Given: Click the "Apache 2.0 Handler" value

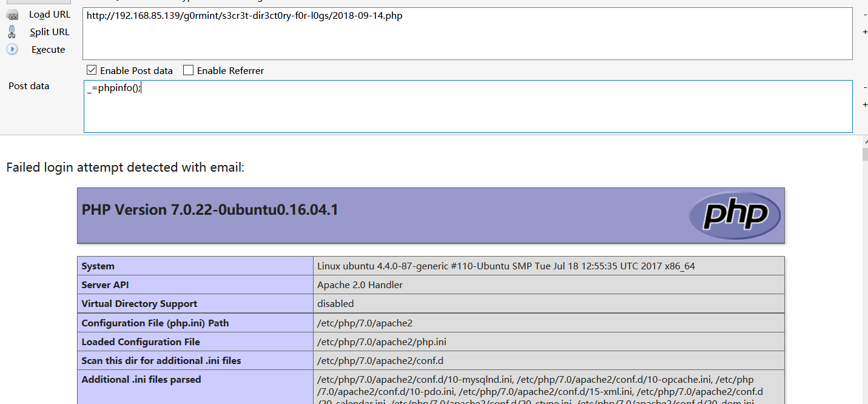Looking at the screenshot, I should (360, 285).
